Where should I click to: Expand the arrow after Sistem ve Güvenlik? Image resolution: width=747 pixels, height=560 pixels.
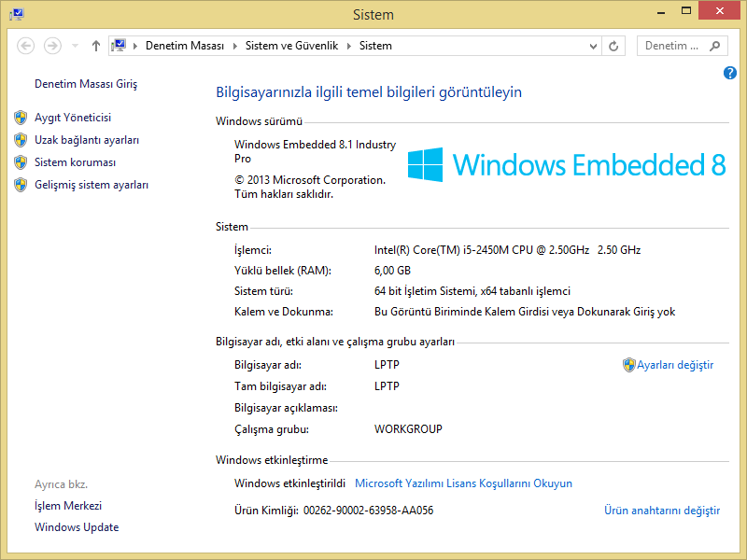coord(349,46)
